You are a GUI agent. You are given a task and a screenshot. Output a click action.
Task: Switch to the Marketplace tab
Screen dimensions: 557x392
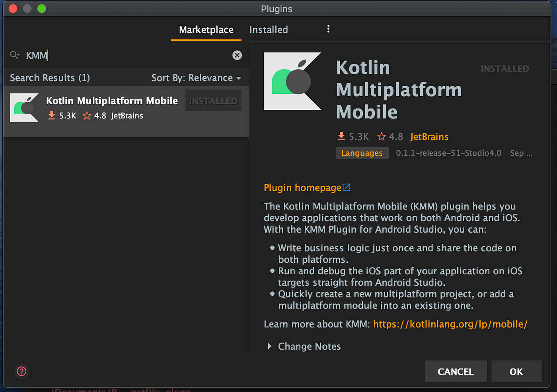point(206,30)
